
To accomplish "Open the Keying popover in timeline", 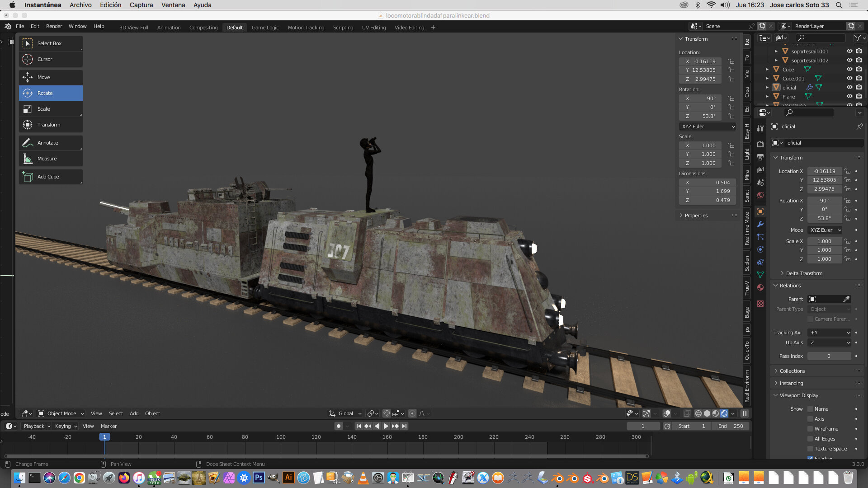I will [66, 426].
